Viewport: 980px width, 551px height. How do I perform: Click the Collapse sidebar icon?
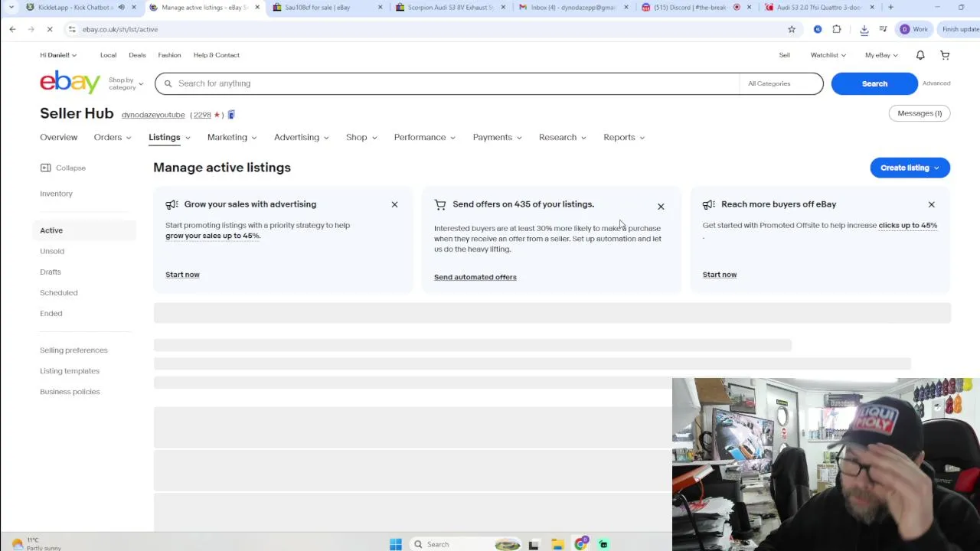click(45, 168)
